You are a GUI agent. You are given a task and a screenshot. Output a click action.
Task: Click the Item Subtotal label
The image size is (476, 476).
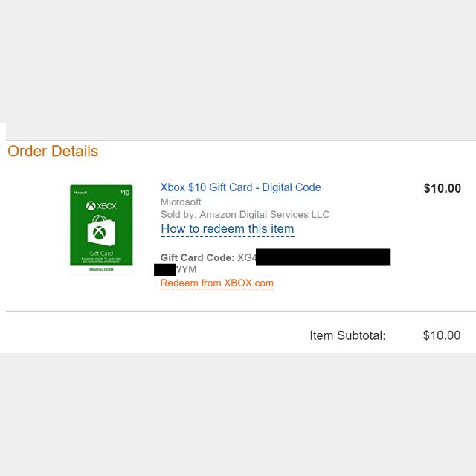347,335
